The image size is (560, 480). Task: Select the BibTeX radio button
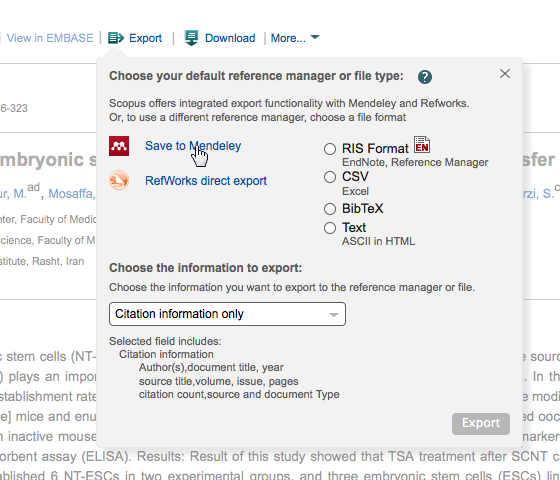pos(330,209)
